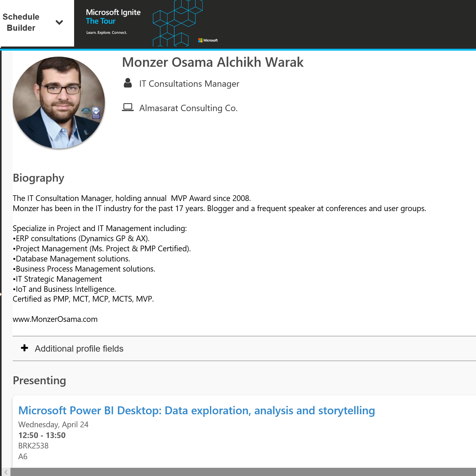Click the laptop icon beside company name
The image size is (476, 476).
(128, 107)
